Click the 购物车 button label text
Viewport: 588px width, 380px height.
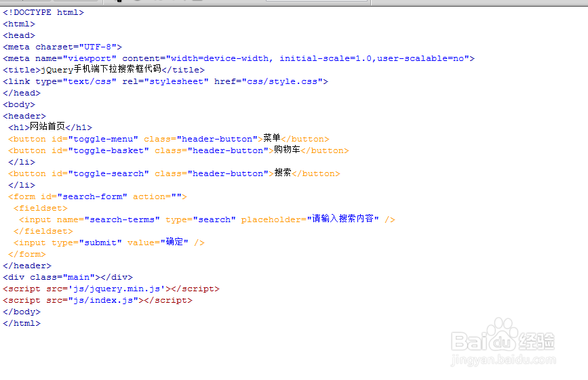coord(287,150)
